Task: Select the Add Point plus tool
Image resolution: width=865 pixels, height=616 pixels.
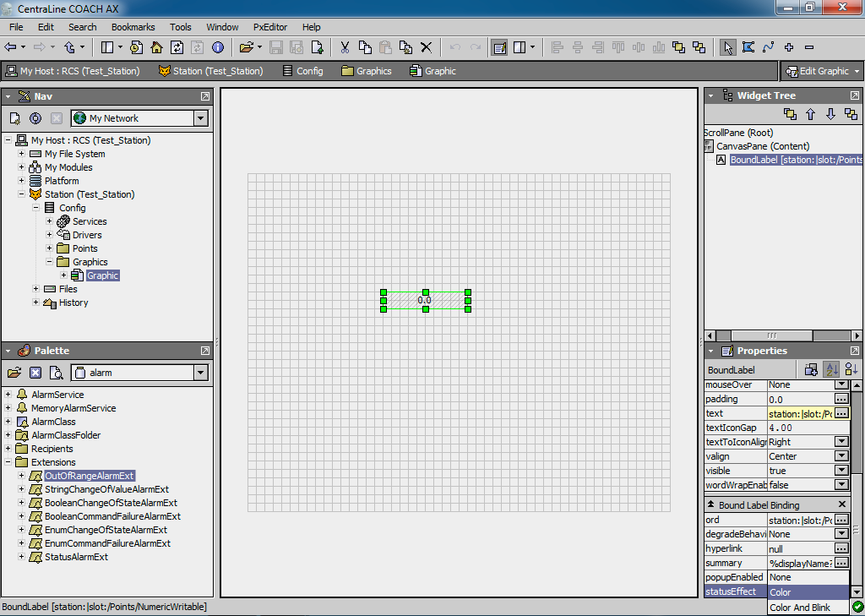Action: [x=789, y=48]
